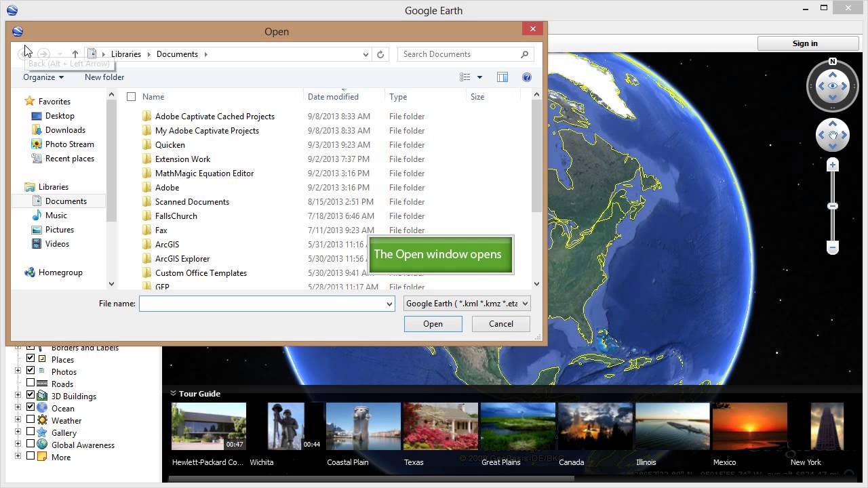Uncheck the Places layer checkbox

click(x=31, y=359)
